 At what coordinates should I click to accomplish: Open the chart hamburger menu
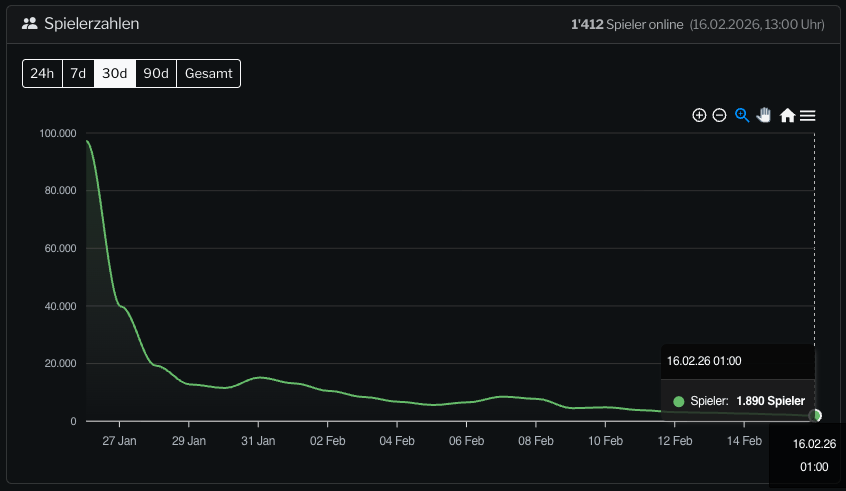pyautogui.click(x=808, y=115)
